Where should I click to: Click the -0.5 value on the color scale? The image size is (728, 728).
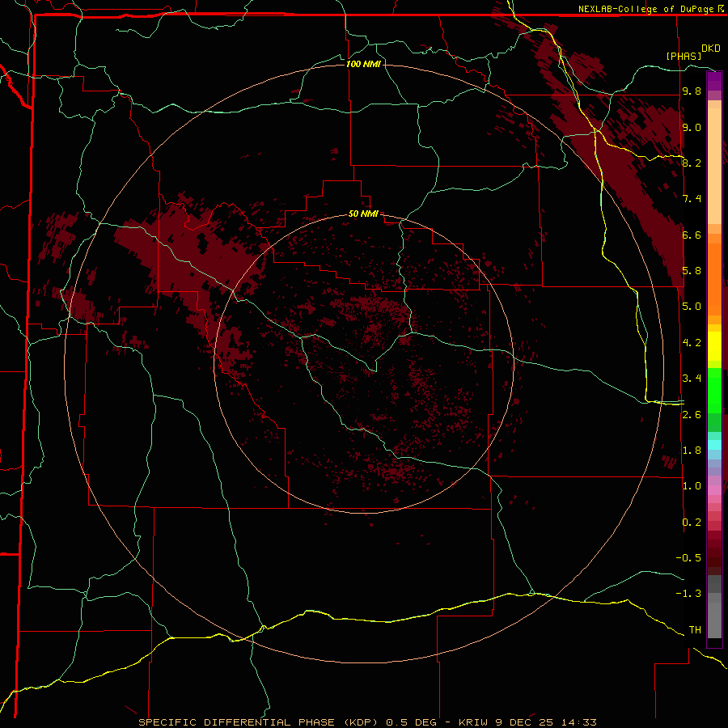(x=688, y=558)
